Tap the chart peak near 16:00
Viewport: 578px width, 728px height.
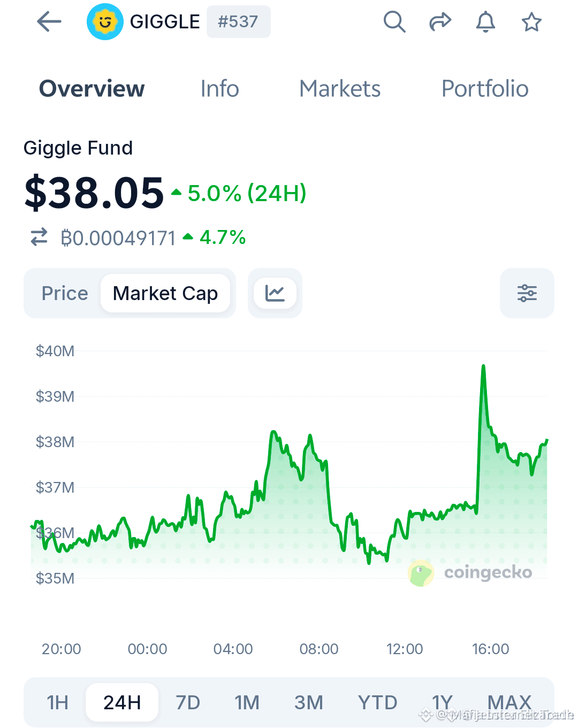483,366
